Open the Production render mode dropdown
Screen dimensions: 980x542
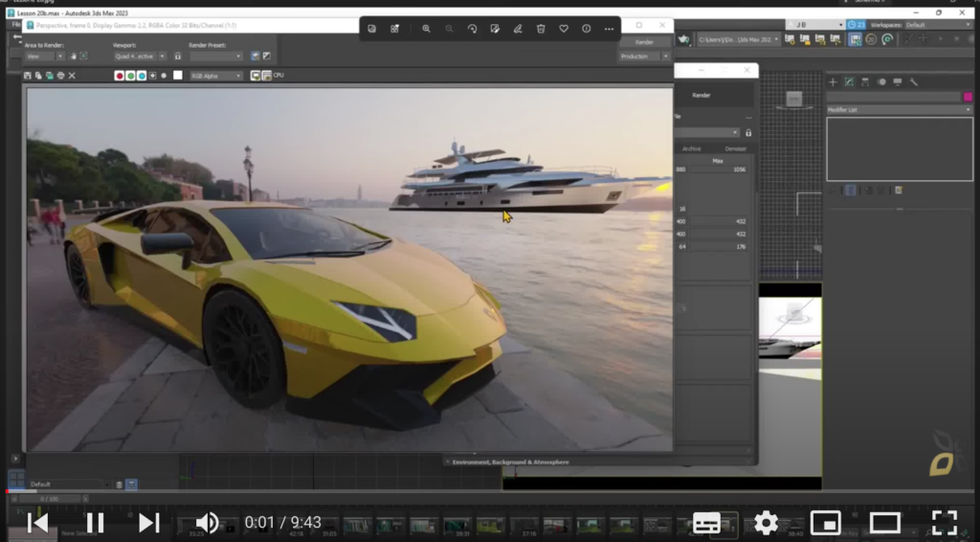pyautogui.click(x=644, y=56)
